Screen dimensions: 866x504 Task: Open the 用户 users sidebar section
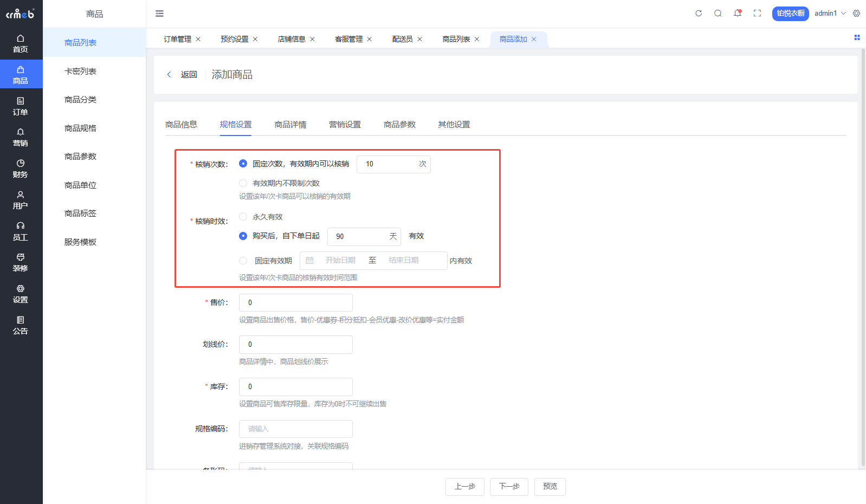click(x=21, y=200)
